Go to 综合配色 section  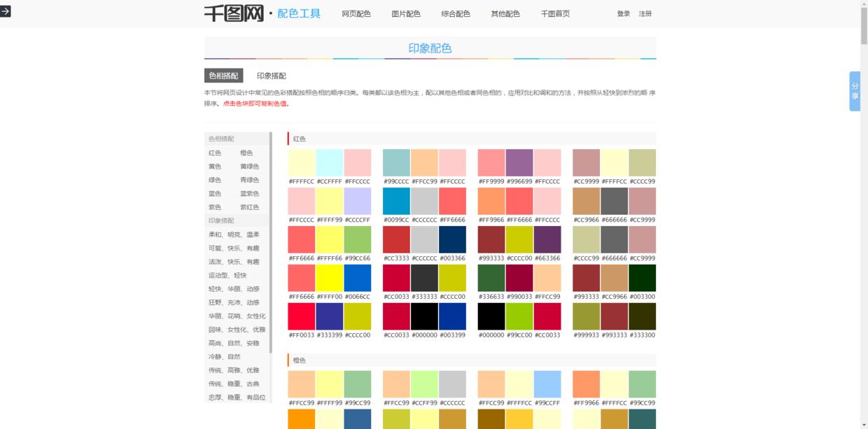[456, 13]
